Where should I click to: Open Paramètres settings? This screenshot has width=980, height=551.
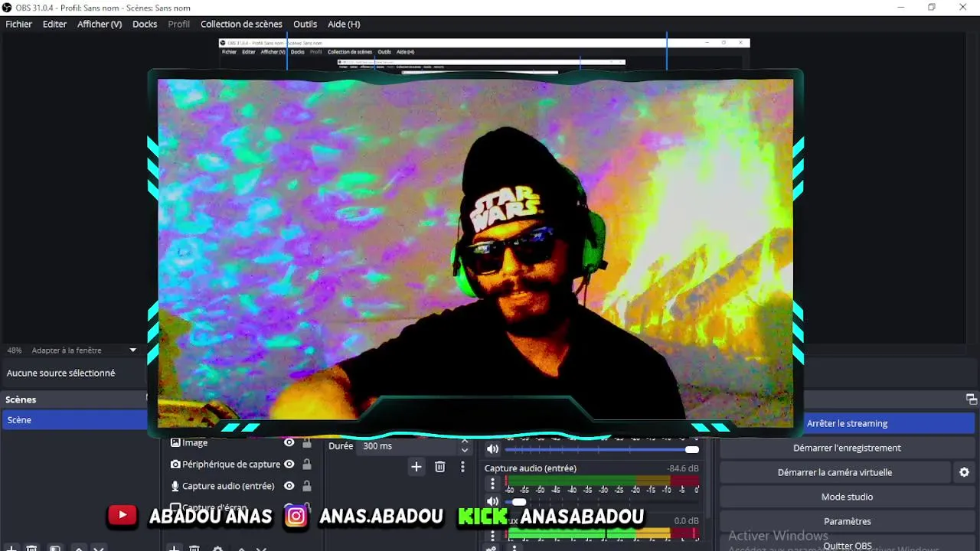tap(847, 521)
